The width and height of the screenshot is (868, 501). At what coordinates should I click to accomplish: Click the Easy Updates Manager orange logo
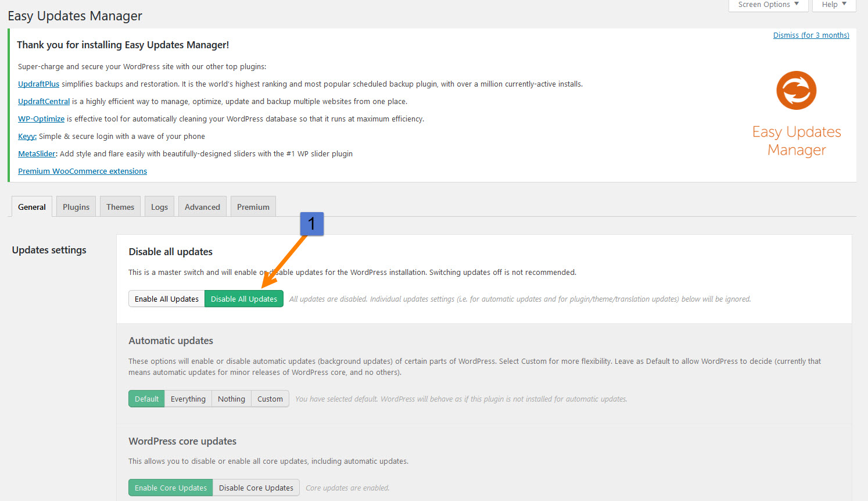pos(796,91)
